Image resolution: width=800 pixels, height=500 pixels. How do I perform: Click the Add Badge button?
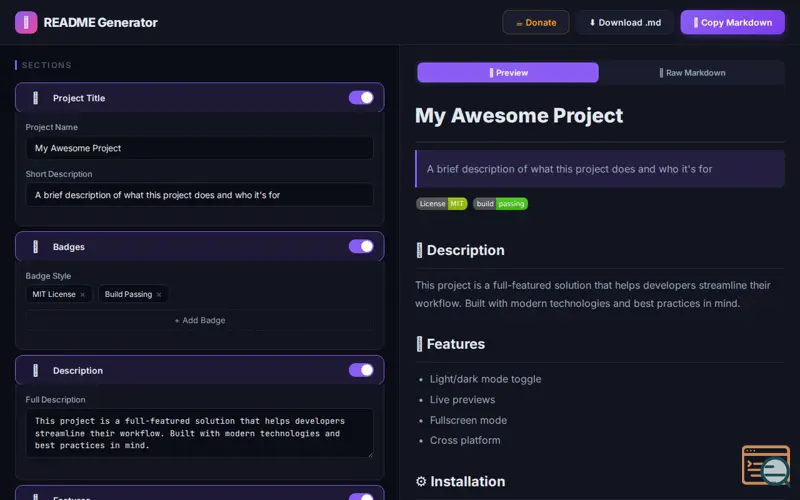(x=199, y=320)
